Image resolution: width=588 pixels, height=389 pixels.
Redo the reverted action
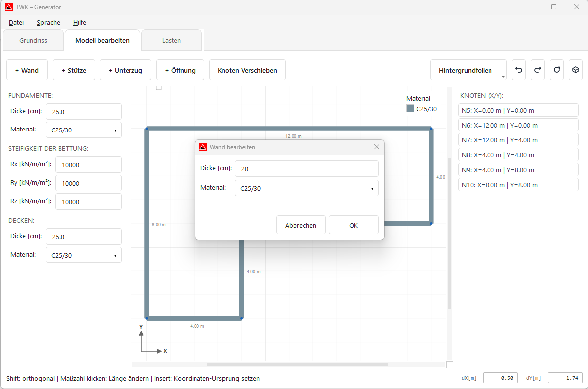coord(537,70)
